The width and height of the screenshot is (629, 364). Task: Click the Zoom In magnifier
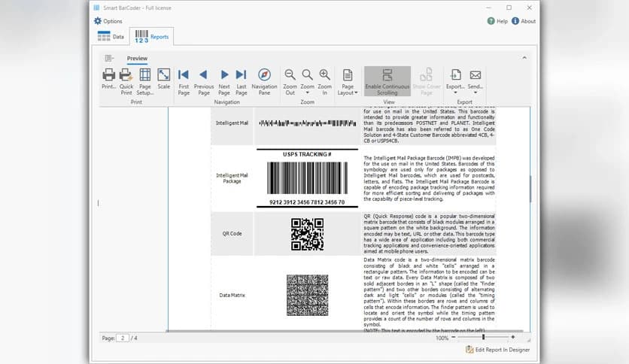[x=324, y=75]
